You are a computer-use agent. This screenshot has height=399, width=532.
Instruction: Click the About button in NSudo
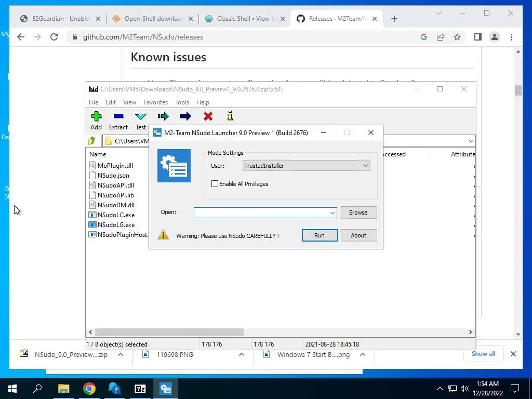[358, 235]
